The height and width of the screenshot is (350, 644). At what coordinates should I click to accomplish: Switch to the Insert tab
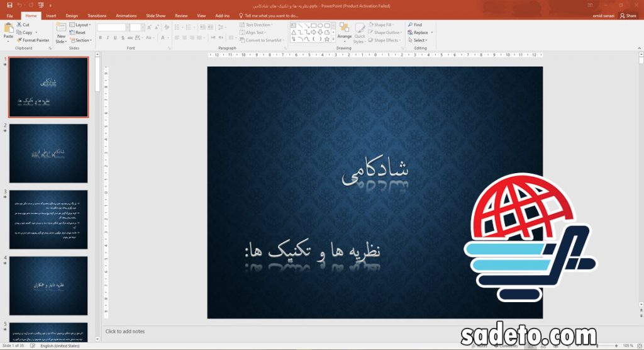[x=51, y=16]
